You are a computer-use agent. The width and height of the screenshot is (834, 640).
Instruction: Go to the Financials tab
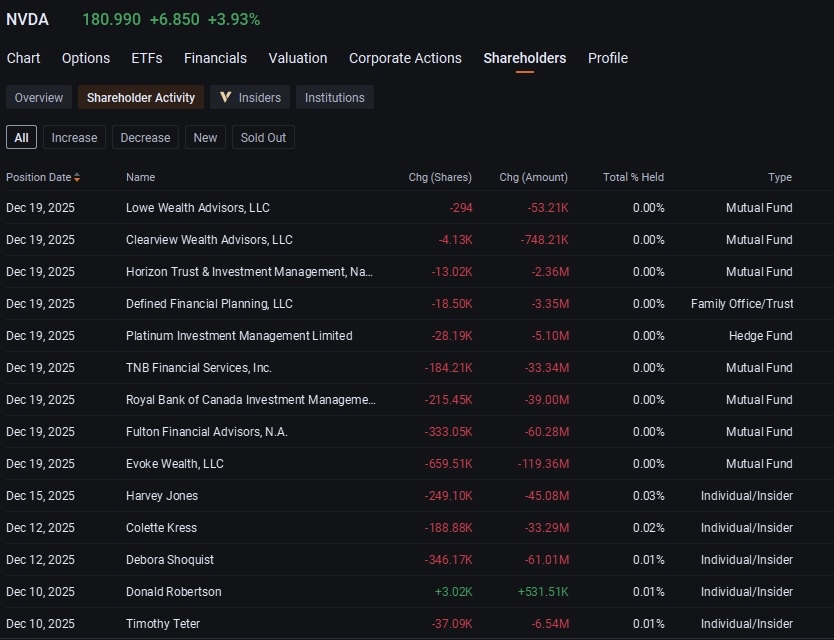click(215, 58)
